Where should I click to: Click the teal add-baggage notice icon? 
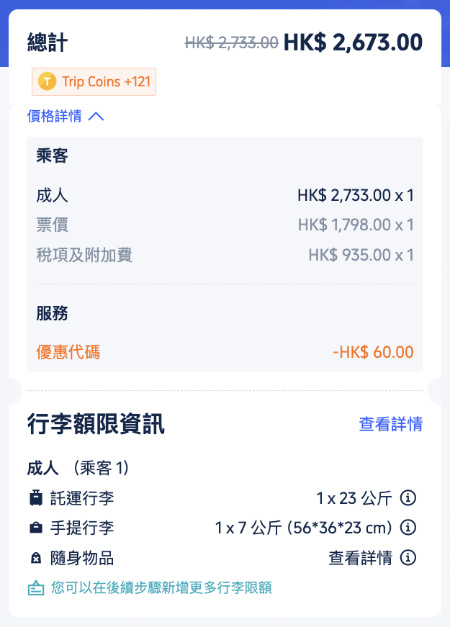pos(36,588)
